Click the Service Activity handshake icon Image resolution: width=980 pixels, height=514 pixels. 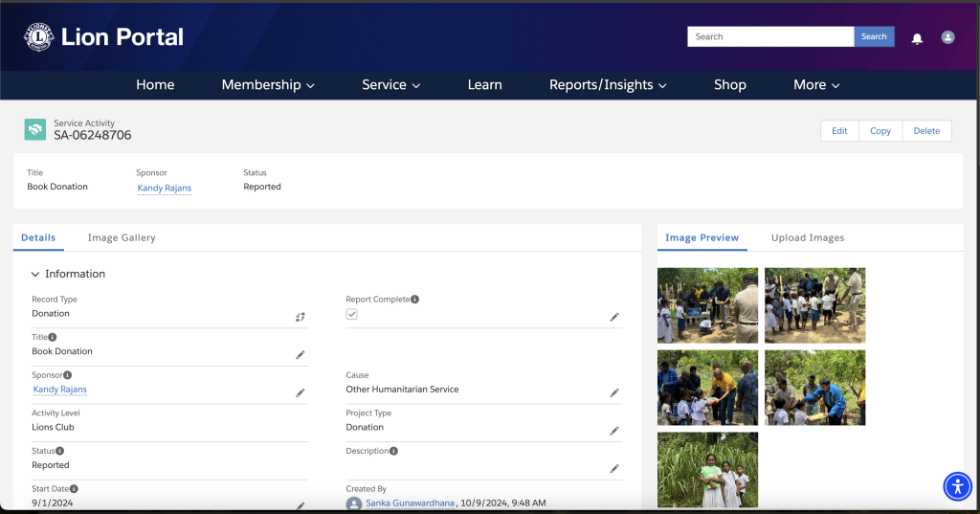[x=35, y=129]
